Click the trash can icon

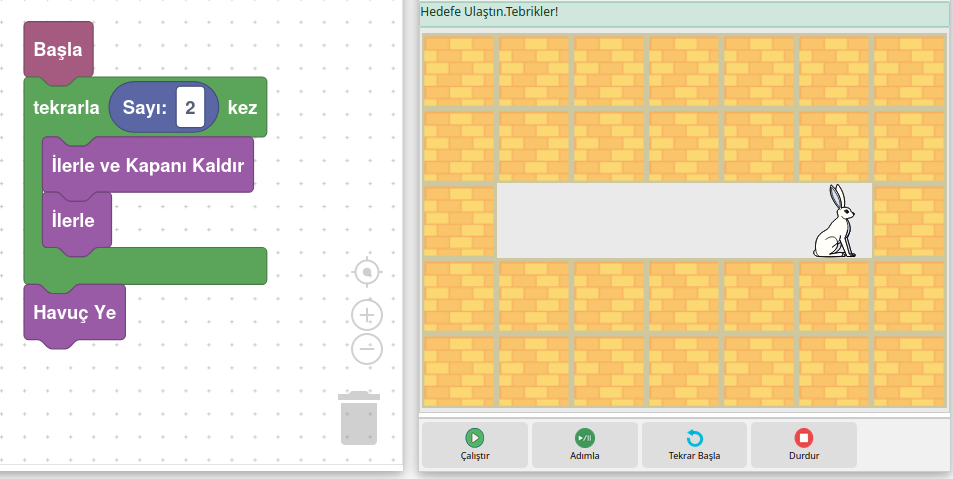tap(359, 418)
